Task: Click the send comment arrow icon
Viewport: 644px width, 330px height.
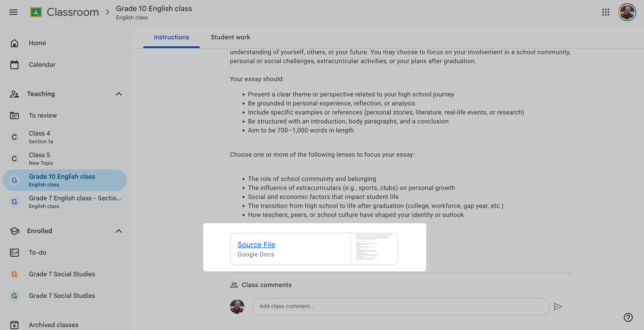Action: pos(558,306)
